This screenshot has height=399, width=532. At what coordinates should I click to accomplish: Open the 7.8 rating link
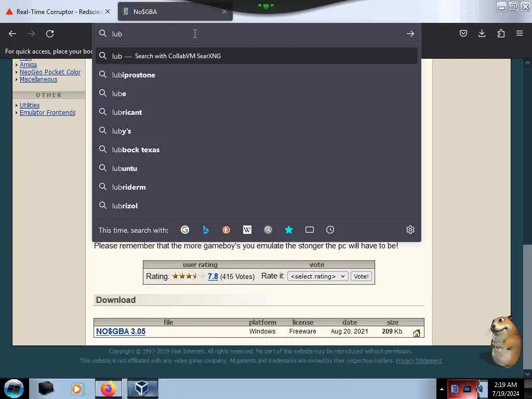tap(212, 276)
